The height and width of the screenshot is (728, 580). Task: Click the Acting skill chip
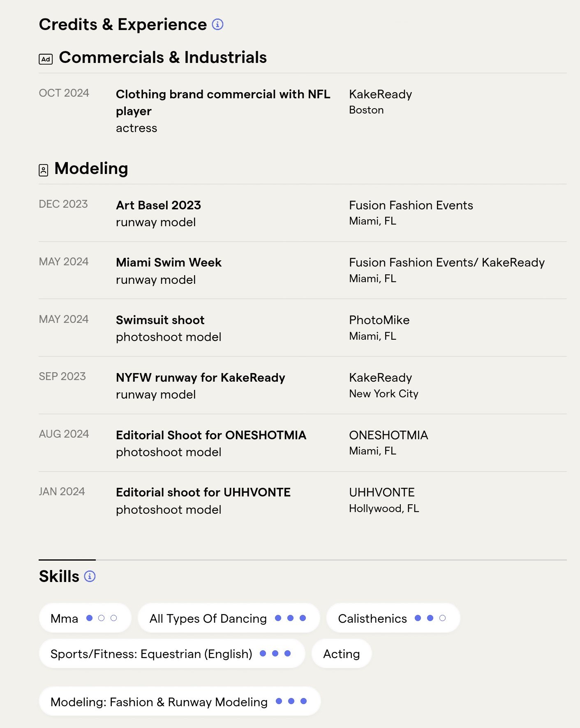(x=341, y=654)
